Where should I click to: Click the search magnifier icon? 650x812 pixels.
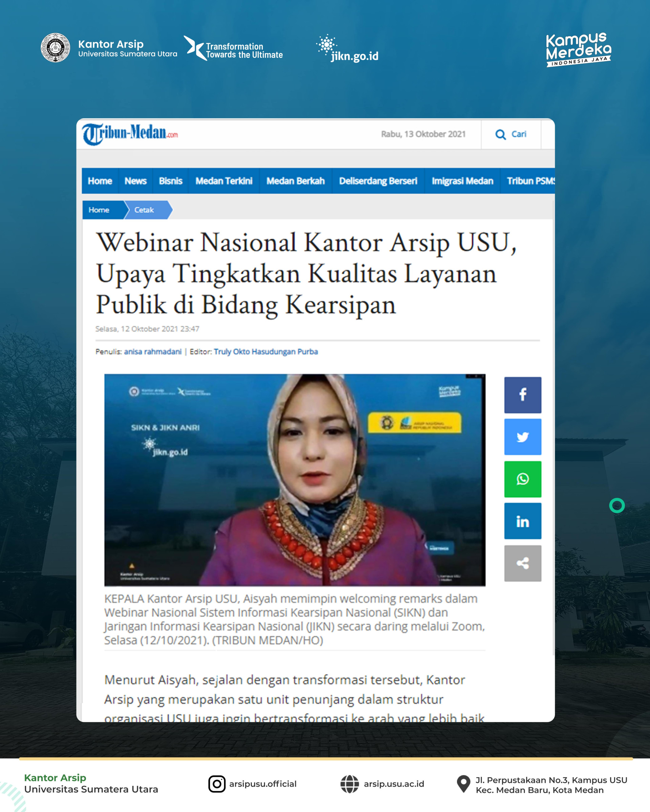pos(500,134)
